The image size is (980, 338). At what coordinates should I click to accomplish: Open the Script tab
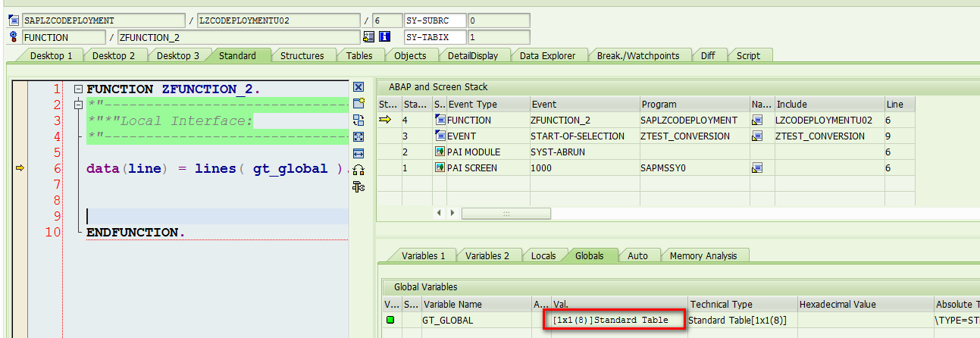(748, 55)
